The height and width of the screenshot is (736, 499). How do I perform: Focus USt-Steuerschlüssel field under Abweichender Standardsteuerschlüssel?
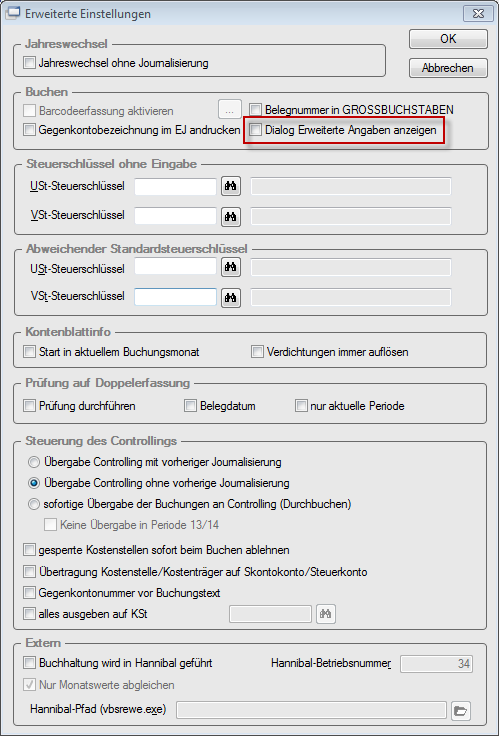click(x=175, y=267)
